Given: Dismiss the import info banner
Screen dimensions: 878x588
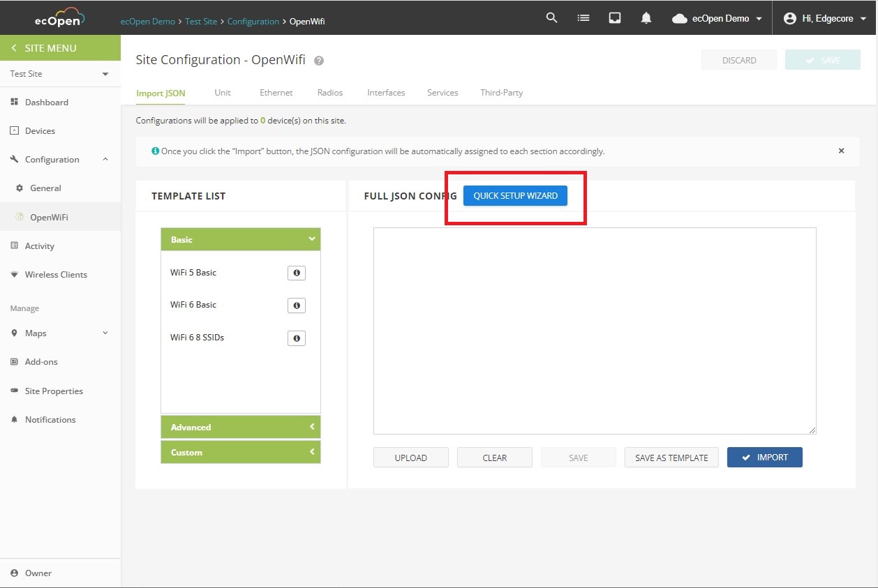Looking at the screenshot, I should pyautogui.click(x=841, y=151).
